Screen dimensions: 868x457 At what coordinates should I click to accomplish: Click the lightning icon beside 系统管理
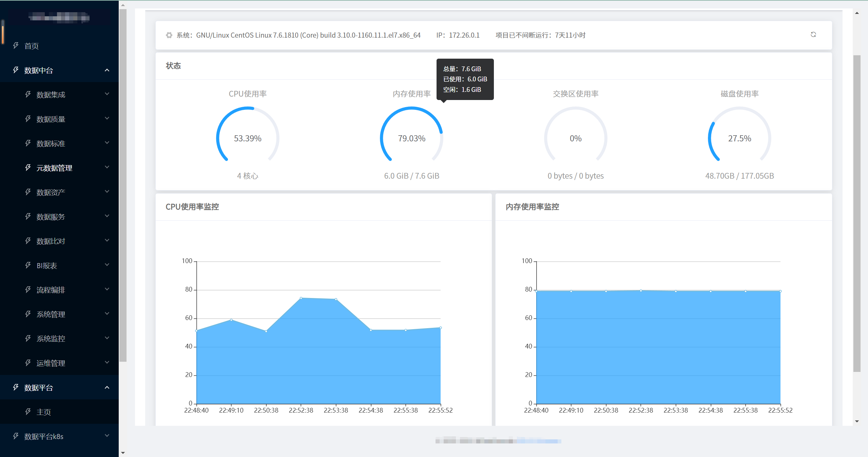coord(28,314)
